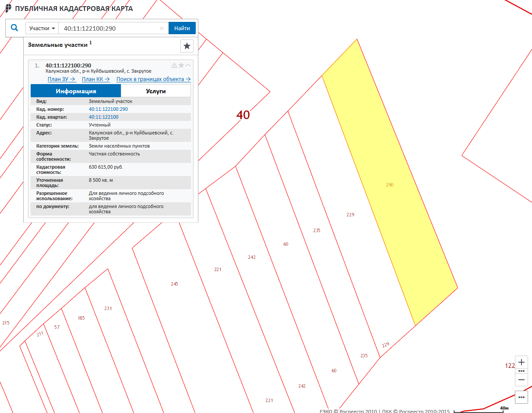Switch to the Информация tab
This screenshot has width=532, height=413.
click(x=76, y=91)
